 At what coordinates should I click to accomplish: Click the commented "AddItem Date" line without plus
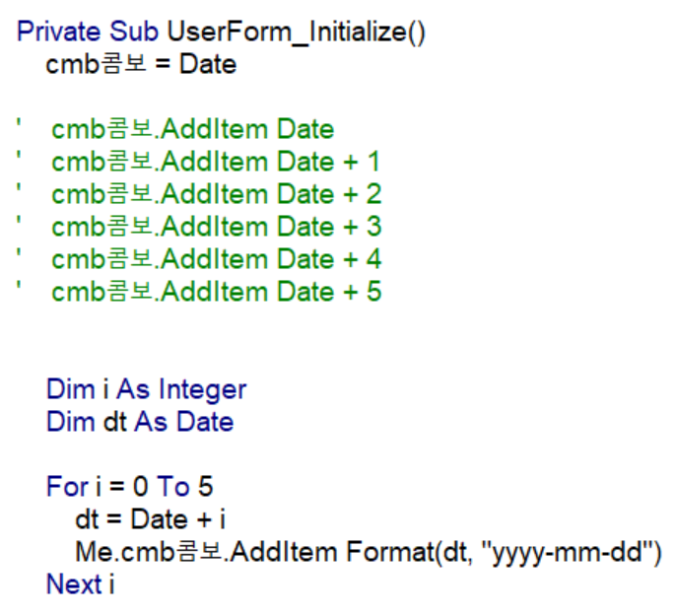point(193,129)
